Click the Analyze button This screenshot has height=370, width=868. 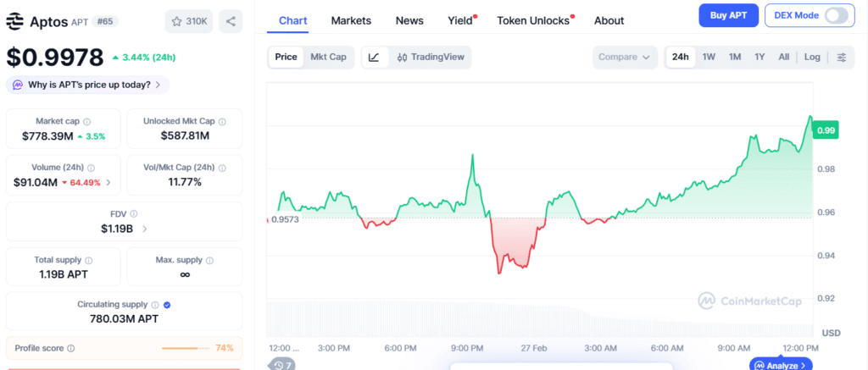click(781, 365)
